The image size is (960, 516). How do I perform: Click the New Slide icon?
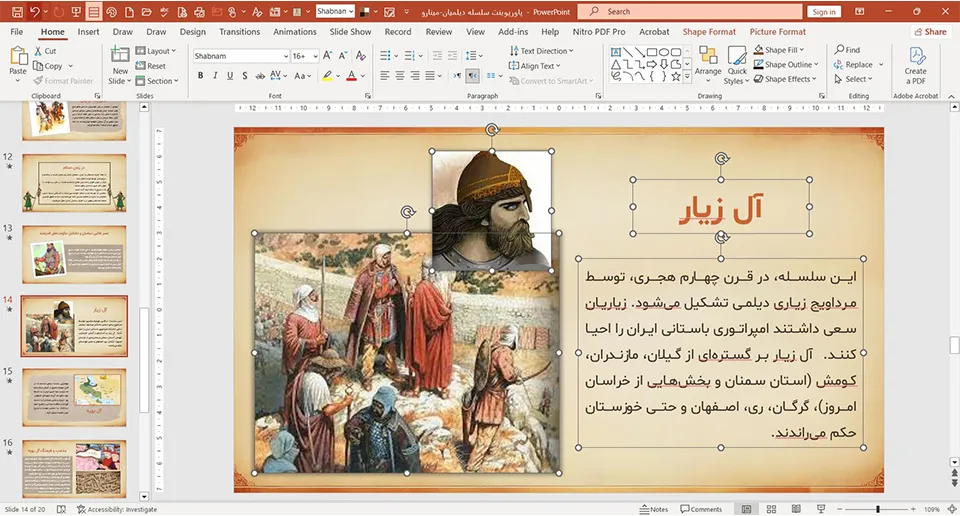coord(120,56)
